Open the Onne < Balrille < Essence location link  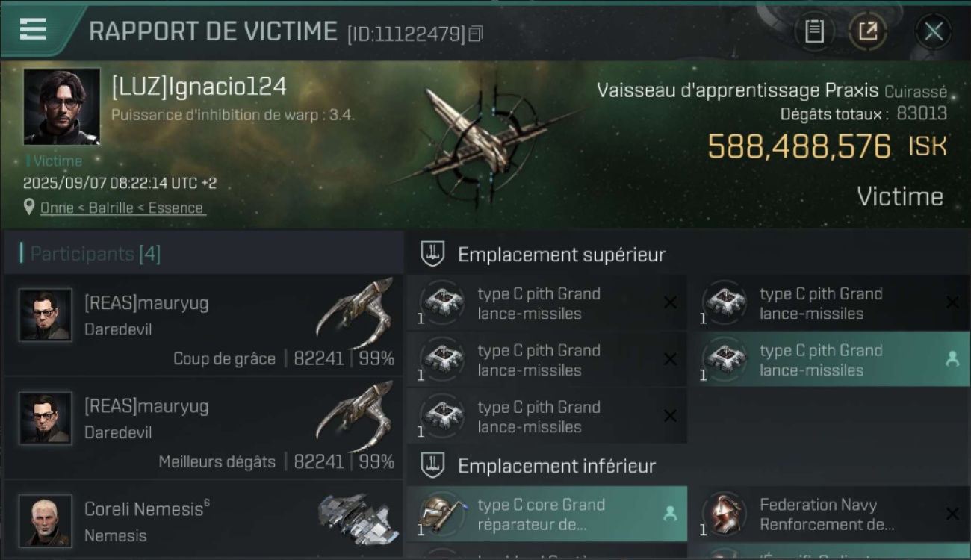pyautogui.click(x=122, y=208)
